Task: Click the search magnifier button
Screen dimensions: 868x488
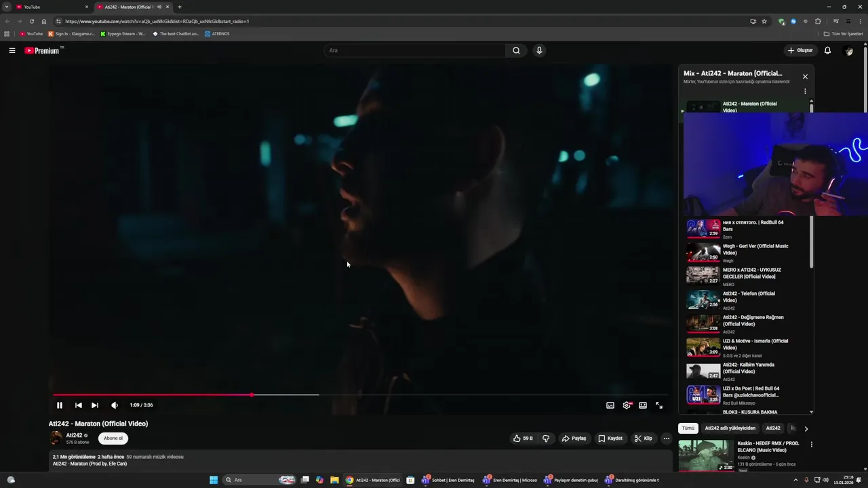Action: (516, 50)
